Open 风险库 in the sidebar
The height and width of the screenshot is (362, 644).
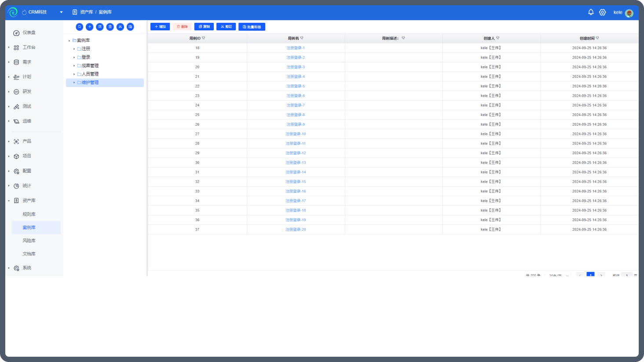point(29,241)
